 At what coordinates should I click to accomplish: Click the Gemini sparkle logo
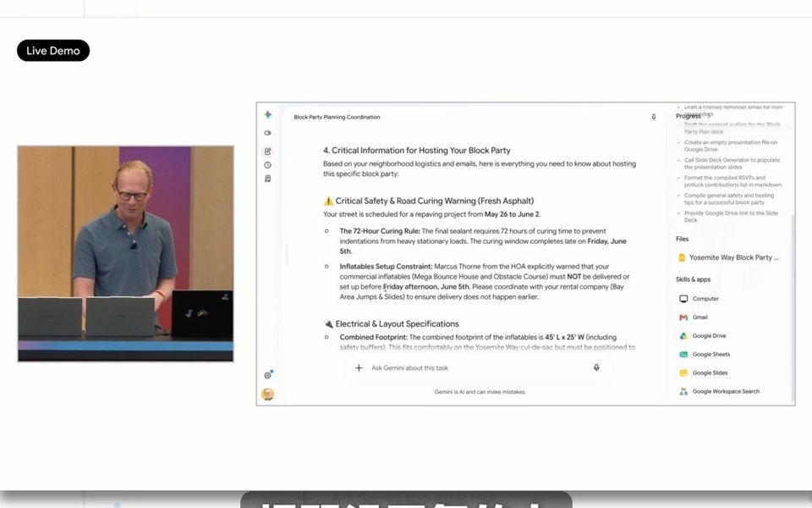[x=268, y=114]
